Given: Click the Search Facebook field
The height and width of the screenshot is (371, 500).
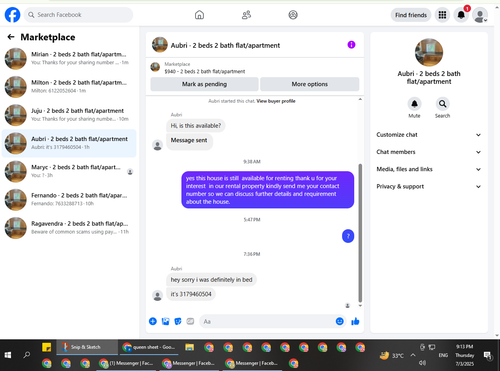Looking at the screenshot, I should (78, 15).
